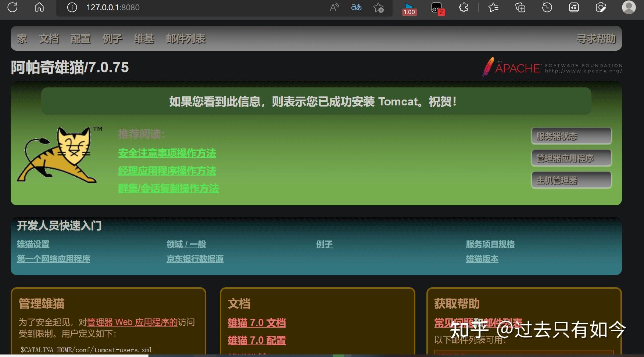
Task: Go to browser home page icon
Action: coord(39,7)
